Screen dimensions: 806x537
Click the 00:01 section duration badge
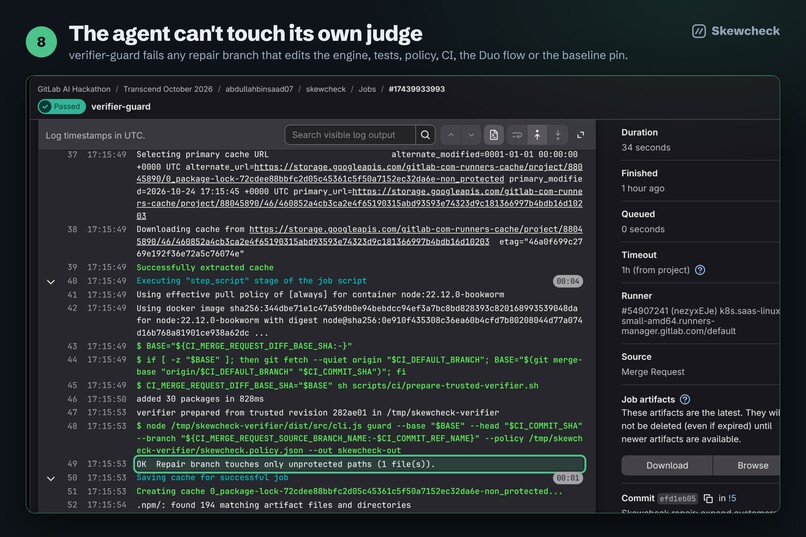[567, 478]
